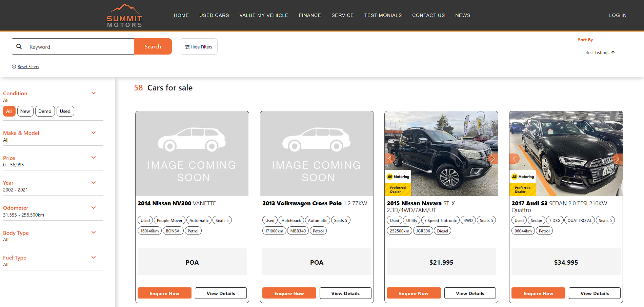Click the $34,995 price
This screenshot has width=644, height=307.
[x=566, y=262]
